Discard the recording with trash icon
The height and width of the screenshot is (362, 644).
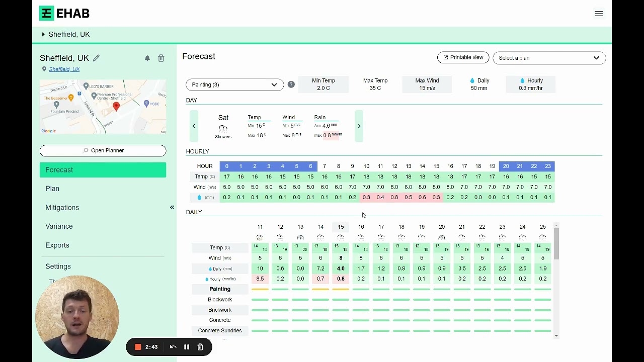coord(200,347)
